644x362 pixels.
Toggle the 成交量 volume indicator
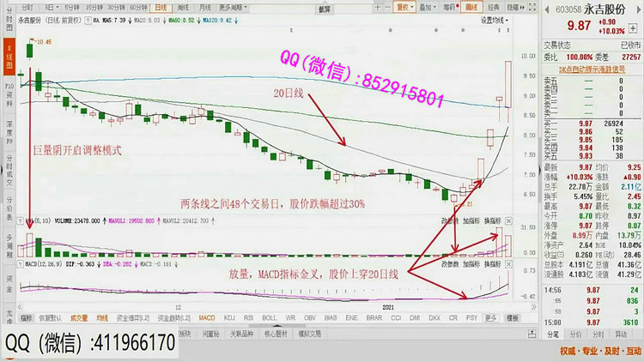[80, 317]
